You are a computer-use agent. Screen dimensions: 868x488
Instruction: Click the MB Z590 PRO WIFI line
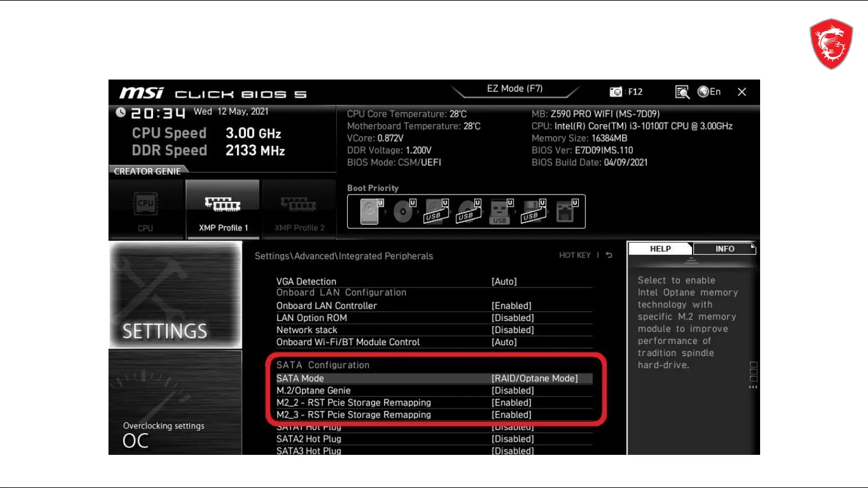pos(596,114)
